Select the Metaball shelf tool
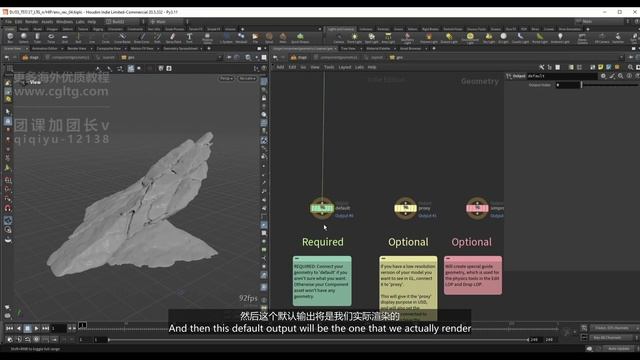 pos(241,38)
